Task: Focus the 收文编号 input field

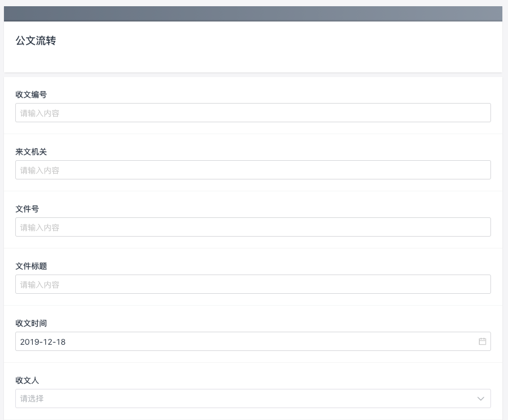Action: click(253, 113)
